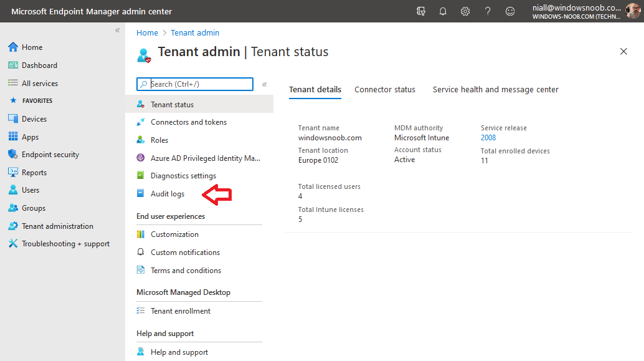This screenshot has width=644, height=361.
Task: Click the help question mark icon
Action: tap(488, 11)
